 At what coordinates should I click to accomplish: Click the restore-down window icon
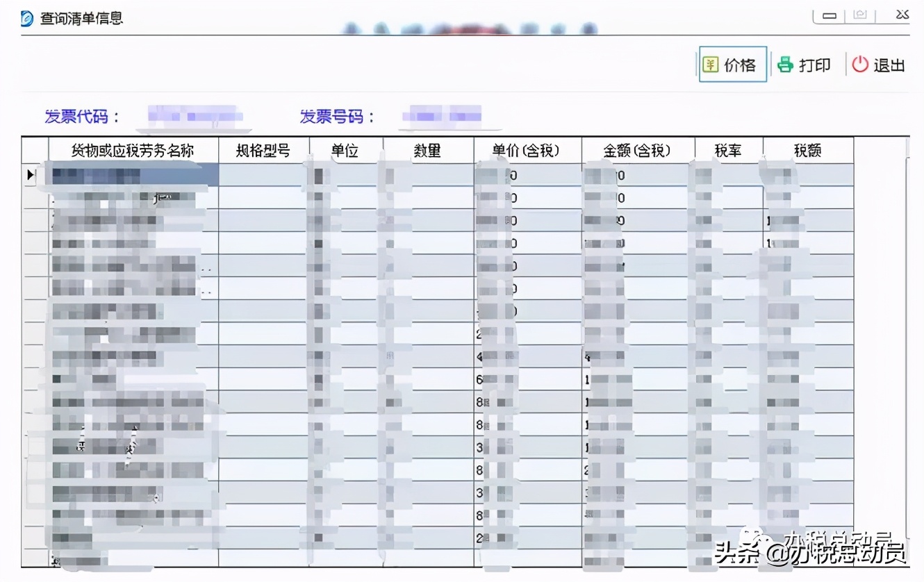pyautogui.click(x=860, y=14)
